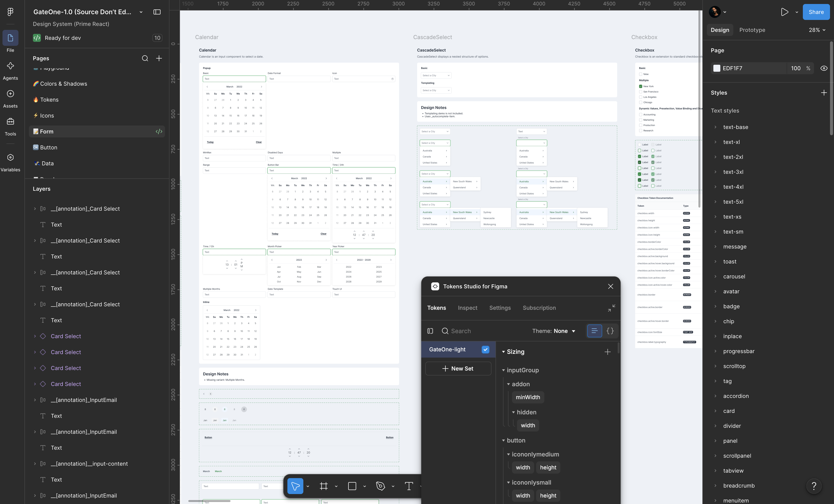Image resolution: width=834 pixels, height=504 pixels.
Task: Open the Figma main menu icon
Action: 10,12
